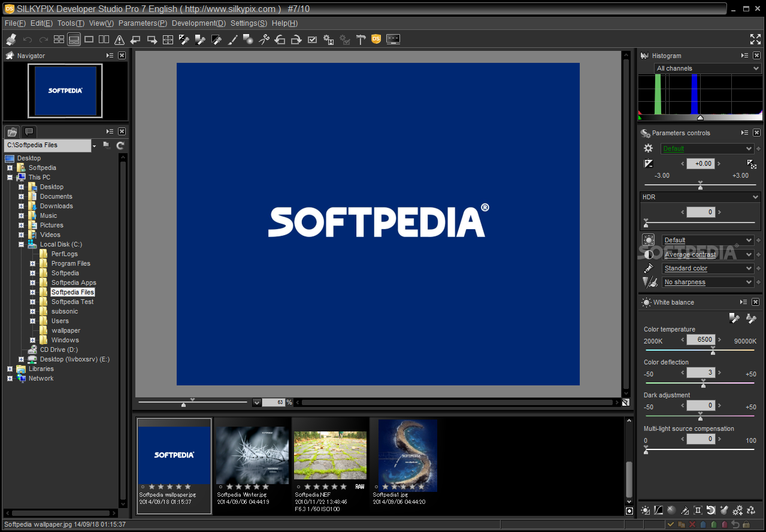Select the Program Files folder

tap(71, 263)
